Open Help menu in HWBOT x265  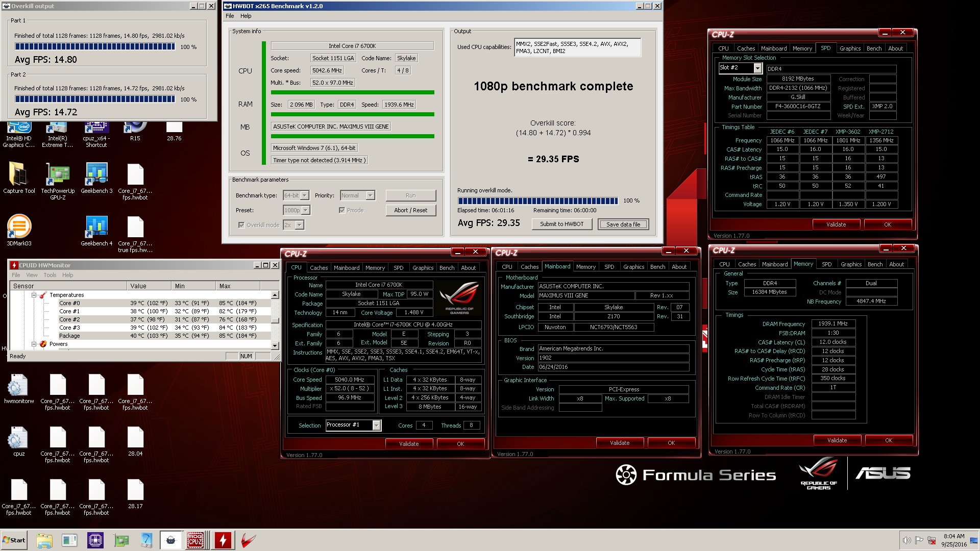point(246,16)
